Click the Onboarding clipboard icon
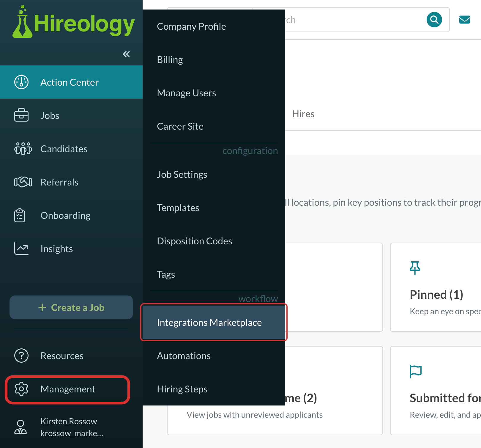 20,215
